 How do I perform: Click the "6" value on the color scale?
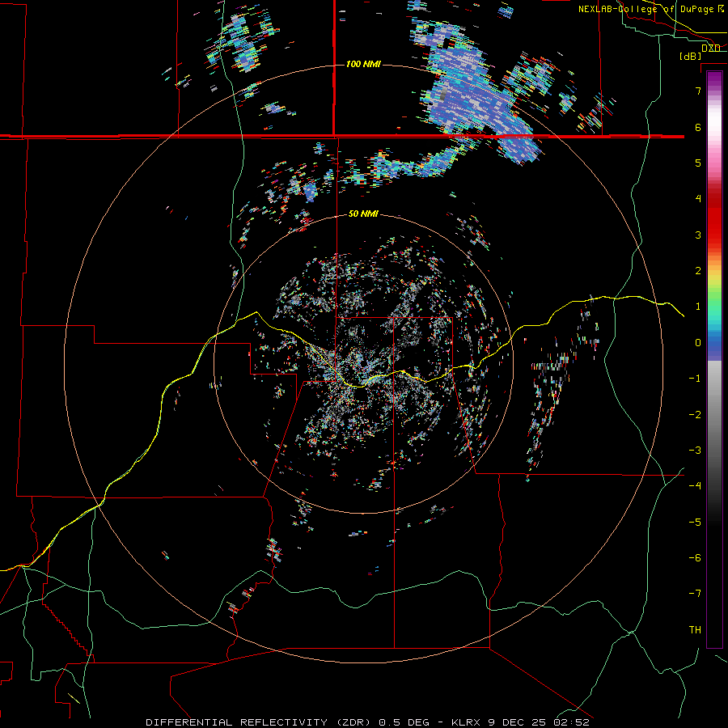[x=698, y=127]
